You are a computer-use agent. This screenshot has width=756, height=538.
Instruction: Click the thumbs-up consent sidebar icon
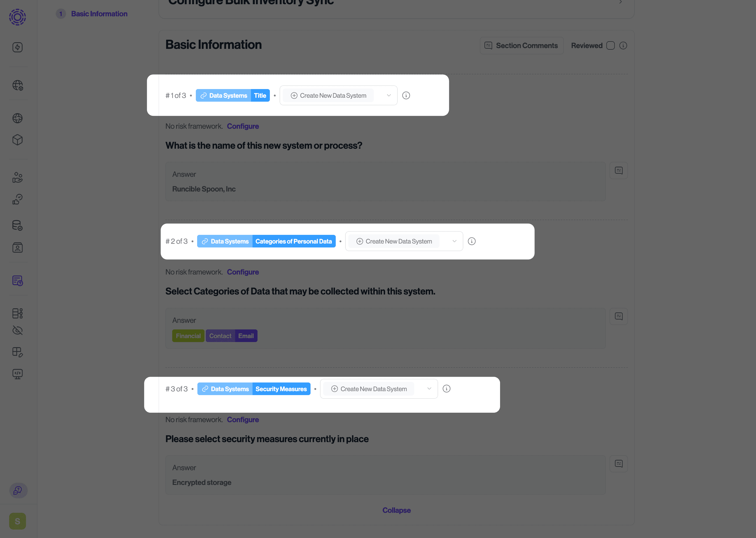tap(18, 199)
